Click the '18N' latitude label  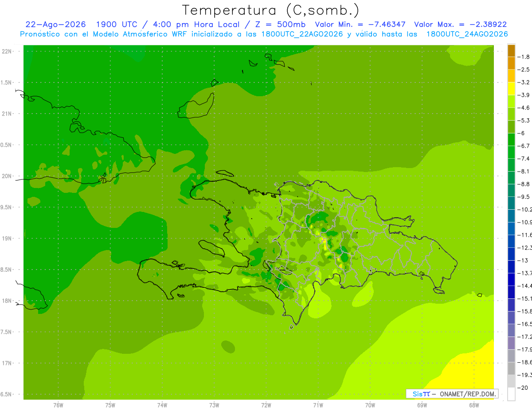(x=7, y=301)
